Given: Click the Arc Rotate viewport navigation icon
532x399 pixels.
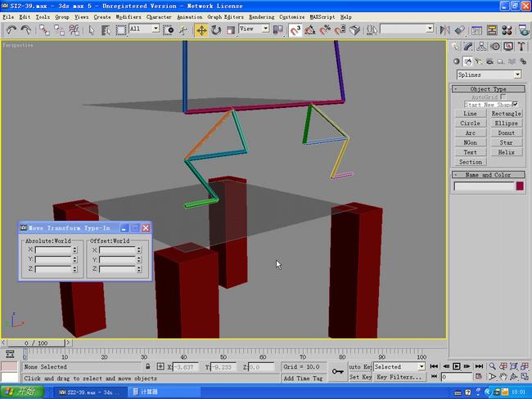Looking at the screenshot, I should [x=514, y=377].
